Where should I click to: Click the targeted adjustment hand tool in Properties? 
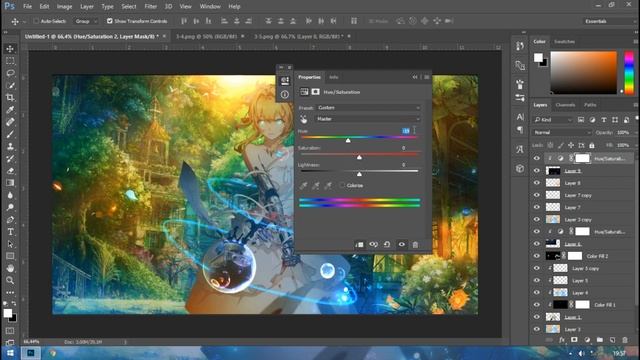pyautogui.click(x=304, y=119)
